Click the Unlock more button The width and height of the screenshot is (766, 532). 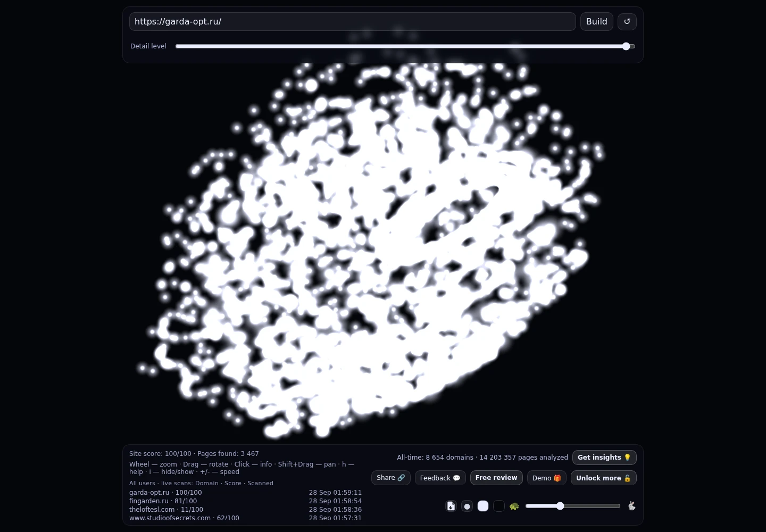[604, 478]
